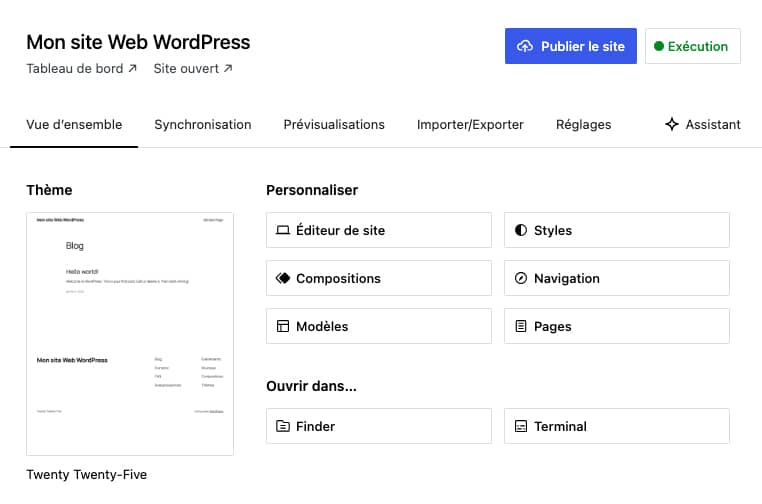Screen dimensions: 762x504
Task: Click the laptop icon in Éditeur de site
Action: click(282, 230)
